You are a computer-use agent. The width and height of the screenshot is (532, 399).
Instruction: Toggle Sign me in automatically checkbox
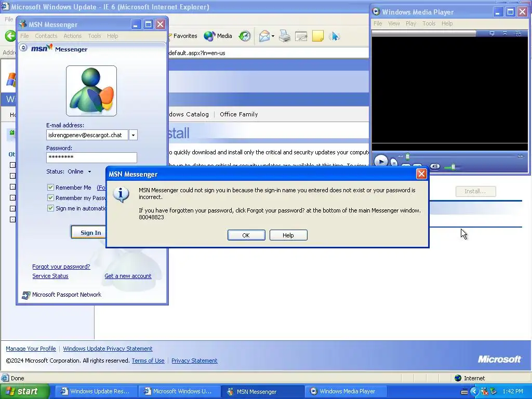click(50, 208)
